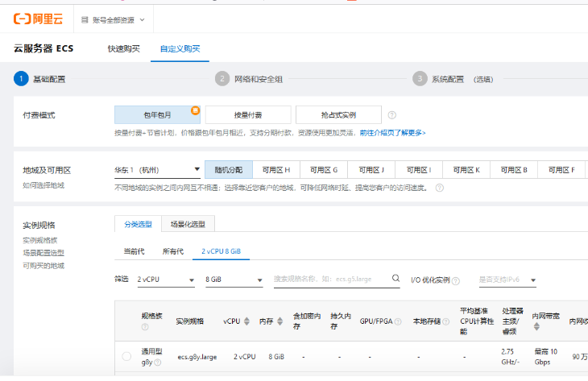Screen dimensions: 588x381
Task: Sort instances by 内存 column arrows
Action: [x=279, y=321]
